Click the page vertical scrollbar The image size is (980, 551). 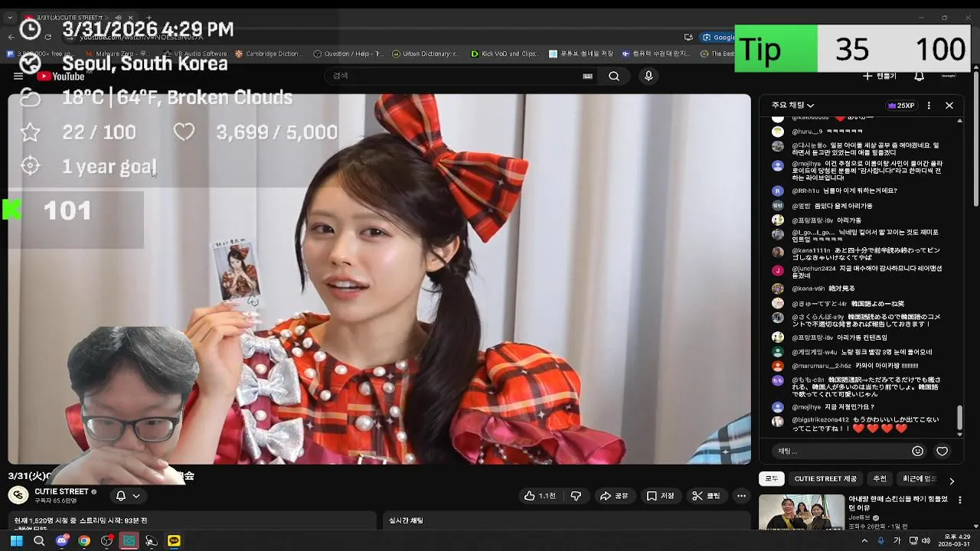[975, 138]
